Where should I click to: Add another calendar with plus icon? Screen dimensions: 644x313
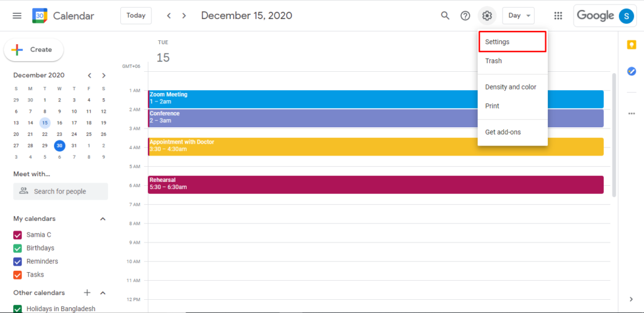[x=87, y=293]
